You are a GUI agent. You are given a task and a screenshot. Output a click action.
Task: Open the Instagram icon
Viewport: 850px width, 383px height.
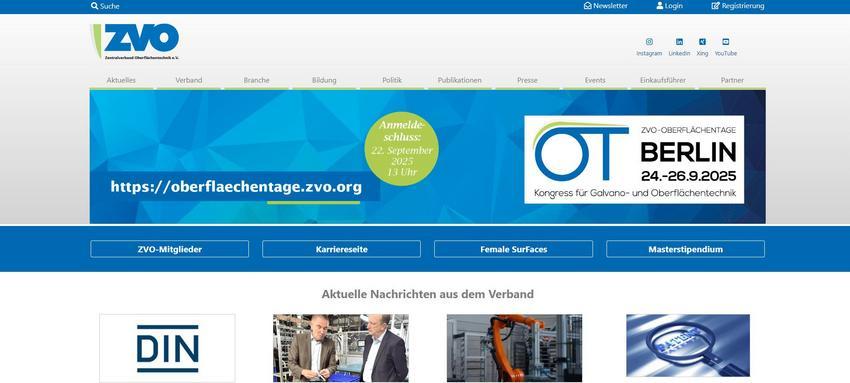pos(649,42)
